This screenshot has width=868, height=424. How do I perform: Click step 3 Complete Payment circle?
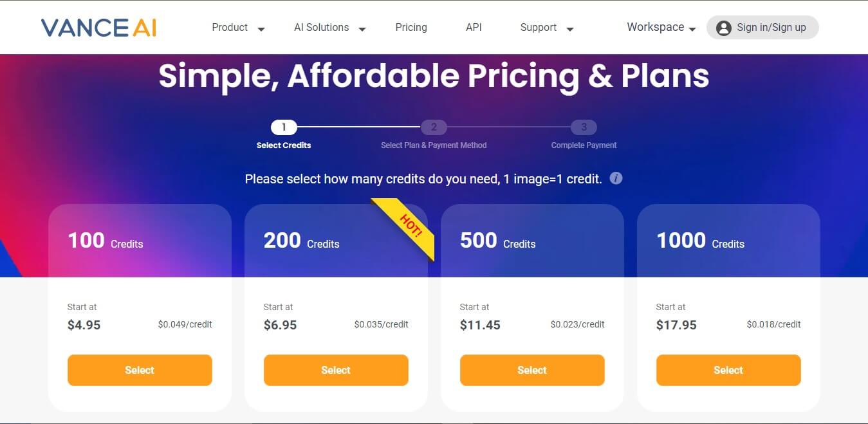click(x=584, y=127)
